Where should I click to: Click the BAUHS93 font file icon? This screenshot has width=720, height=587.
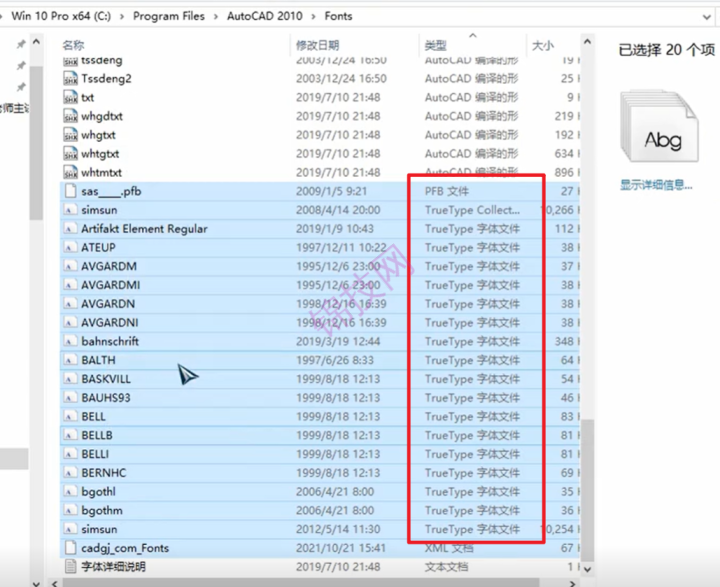click(x=70, y=398)
